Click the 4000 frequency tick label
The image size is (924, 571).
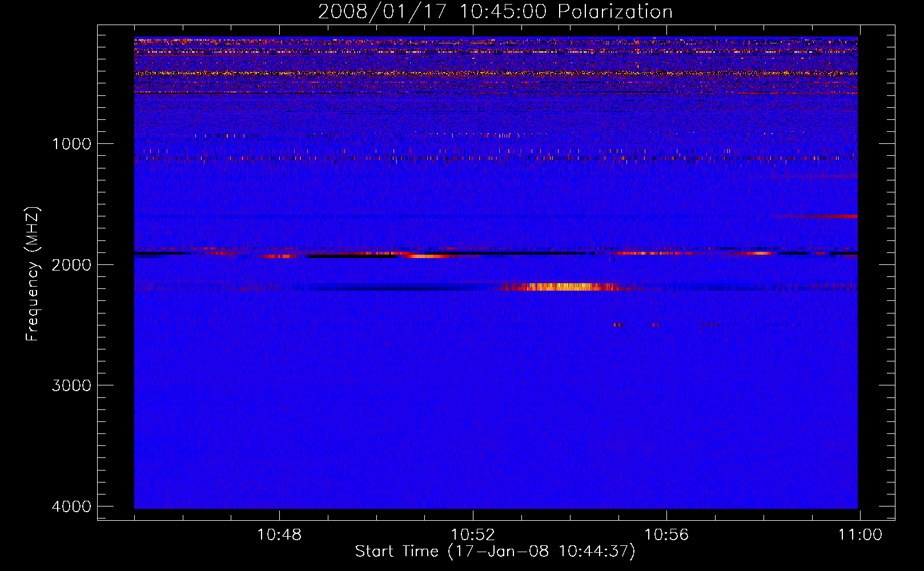tap(71, 506)
